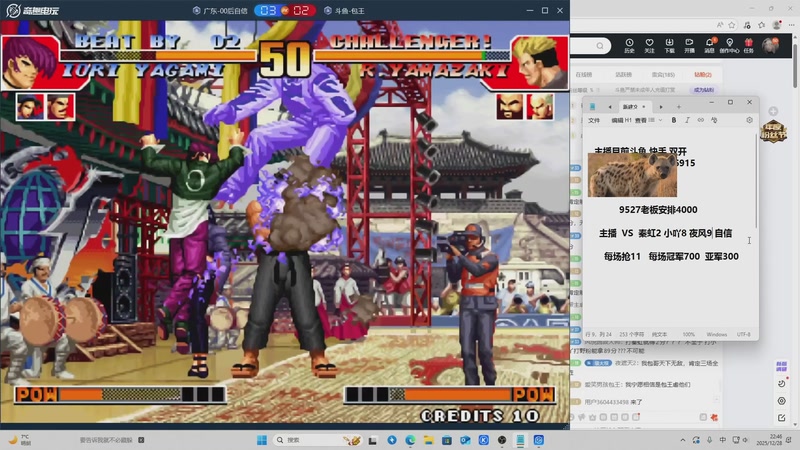
Task: Switch to the 贵宾(185) tab on Douyu
Action: 663,74
